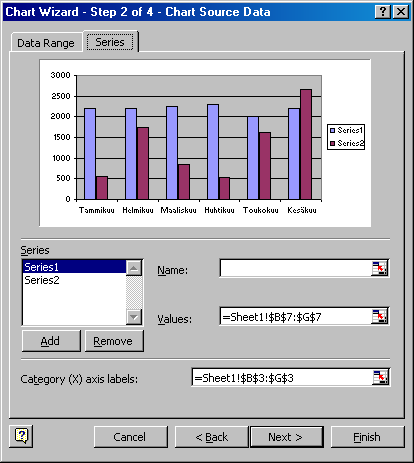This screenshot has height=463, width=414.
Task: Click Category axis labels range selector icon
Action: pos(380,377)
